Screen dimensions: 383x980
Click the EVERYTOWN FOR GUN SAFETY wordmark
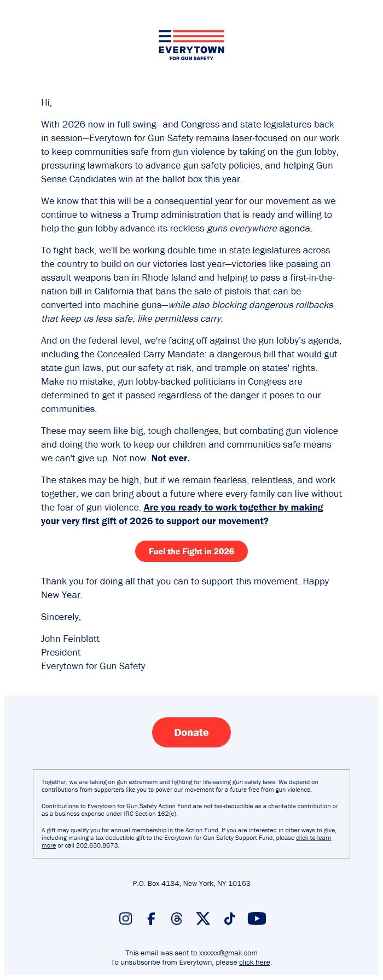pos(191,52)
